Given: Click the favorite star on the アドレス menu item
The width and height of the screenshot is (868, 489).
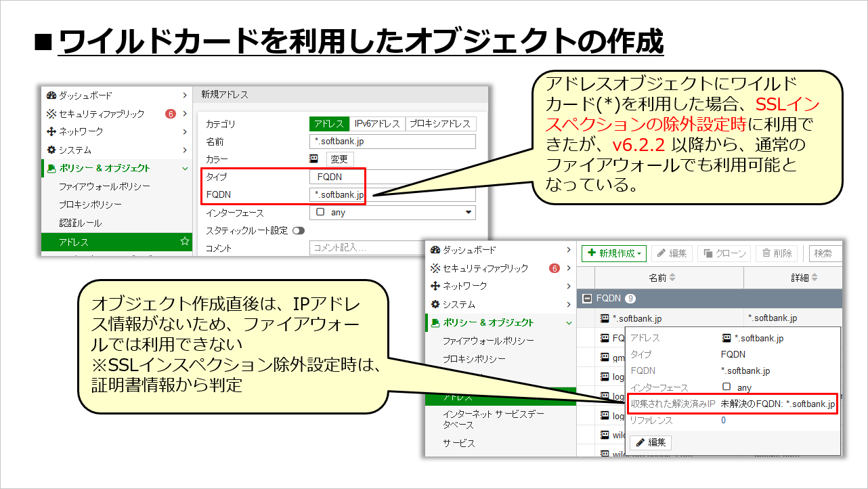Looking at the screenshot, I should (184, 241).
